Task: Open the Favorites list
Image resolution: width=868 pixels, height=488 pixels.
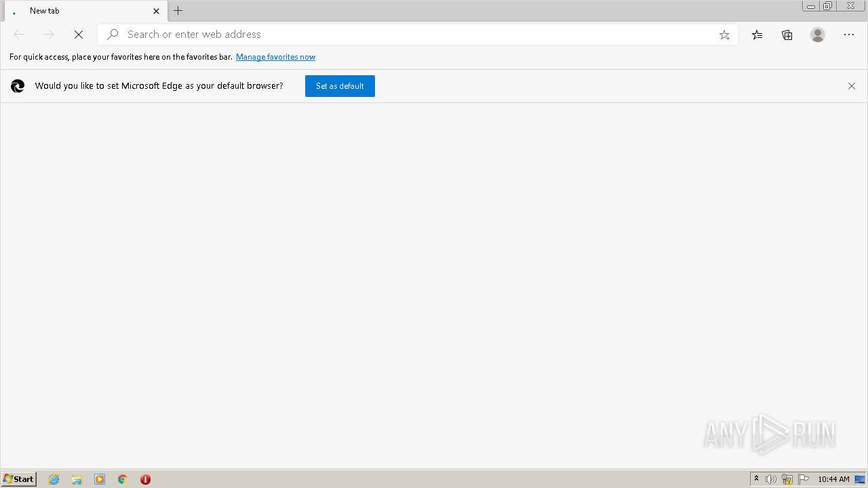Action: coord(757,35)
